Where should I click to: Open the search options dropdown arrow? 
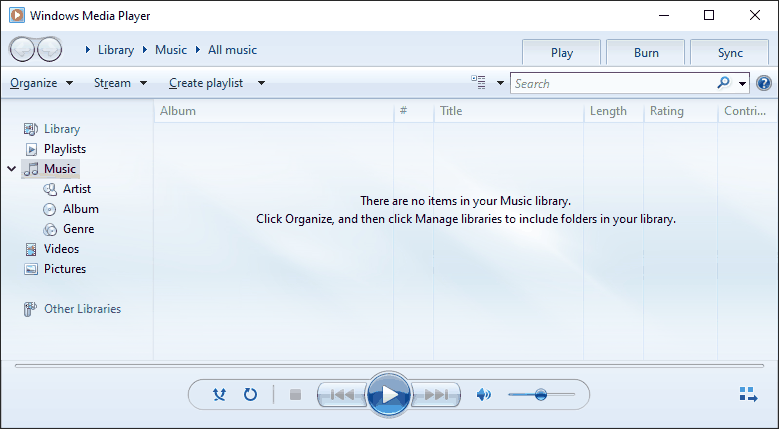(742, 83)
